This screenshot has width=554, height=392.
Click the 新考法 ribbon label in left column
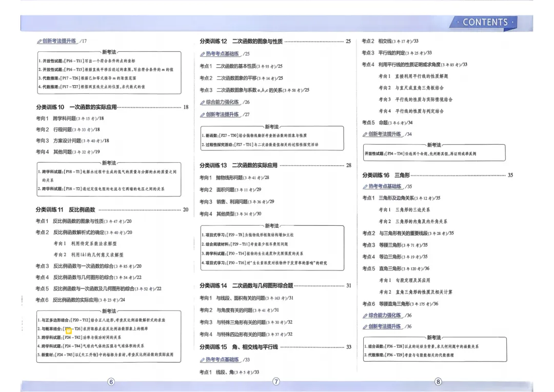coord(110,51)
